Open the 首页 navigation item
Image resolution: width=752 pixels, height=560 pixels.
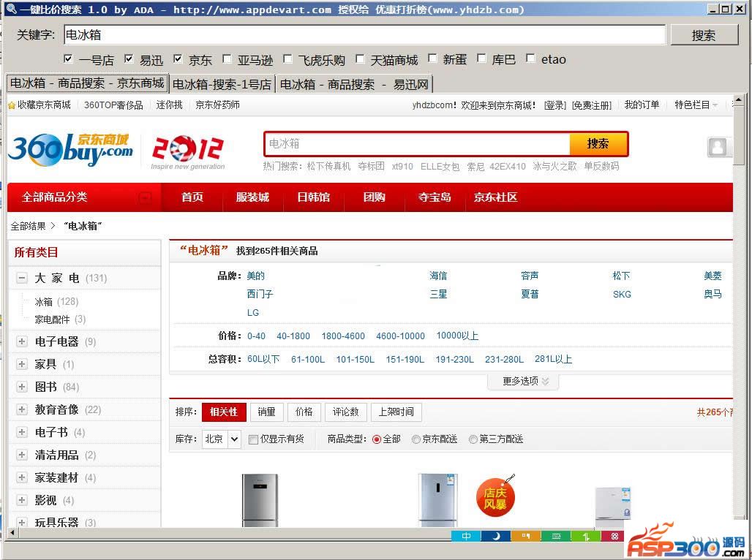192,197
